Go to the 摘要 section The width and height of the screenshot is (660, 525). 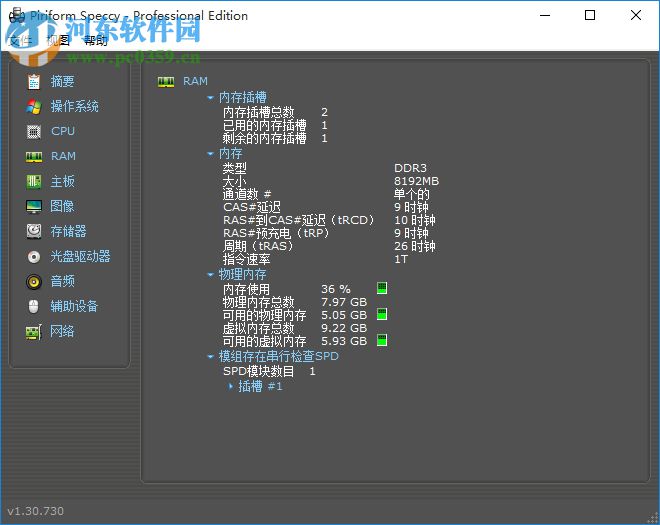[62, 82]
